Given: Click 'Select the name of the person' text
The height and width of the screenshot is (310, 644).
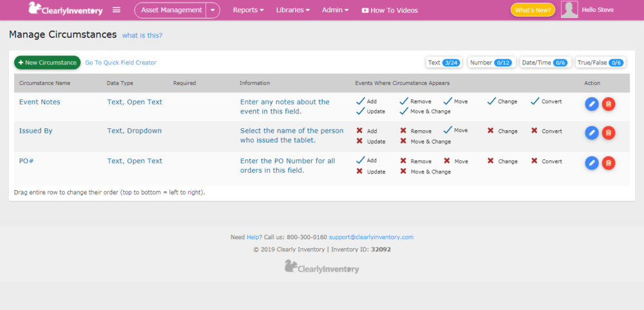Looking at the screenshot, I should coord(292,136).
